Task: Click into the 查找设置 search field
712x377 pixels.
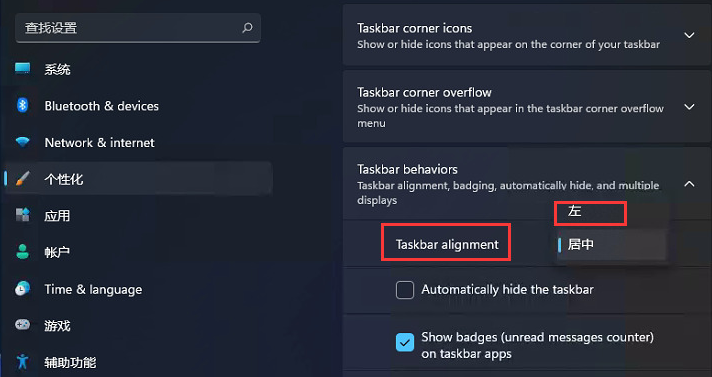Action: (138, 28)
